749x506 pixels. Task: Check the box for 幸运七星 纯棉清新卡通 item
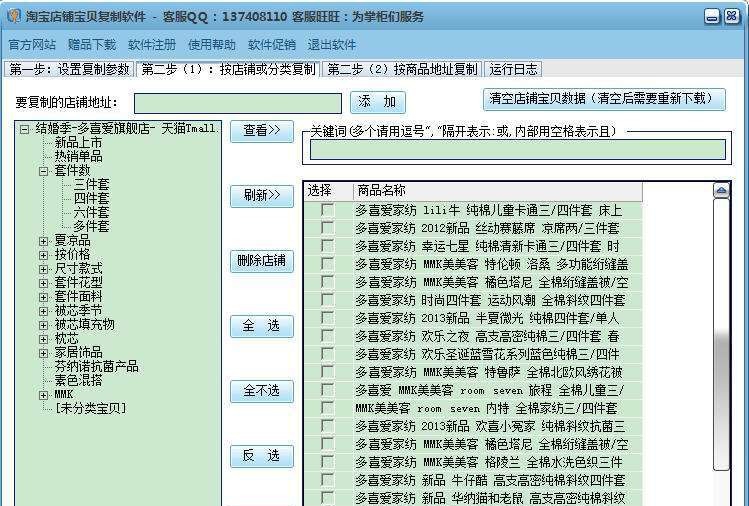point(328,246)
